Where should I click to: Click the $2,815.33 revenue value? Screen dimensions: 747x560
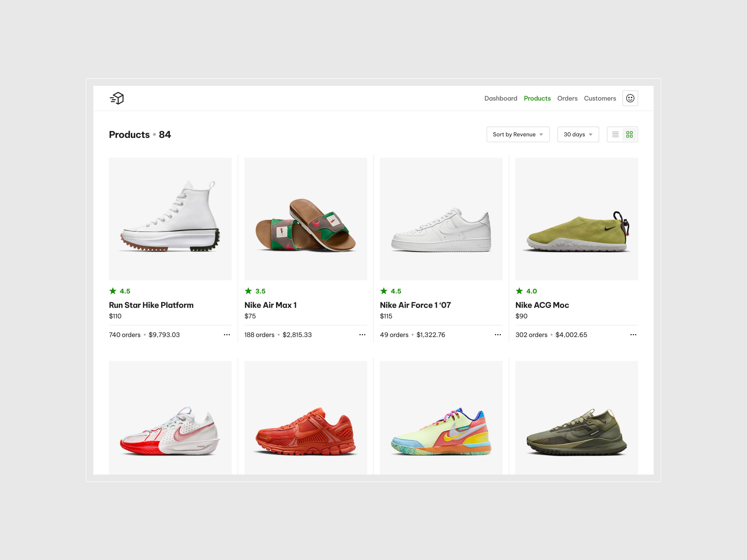tap(297, 335)
